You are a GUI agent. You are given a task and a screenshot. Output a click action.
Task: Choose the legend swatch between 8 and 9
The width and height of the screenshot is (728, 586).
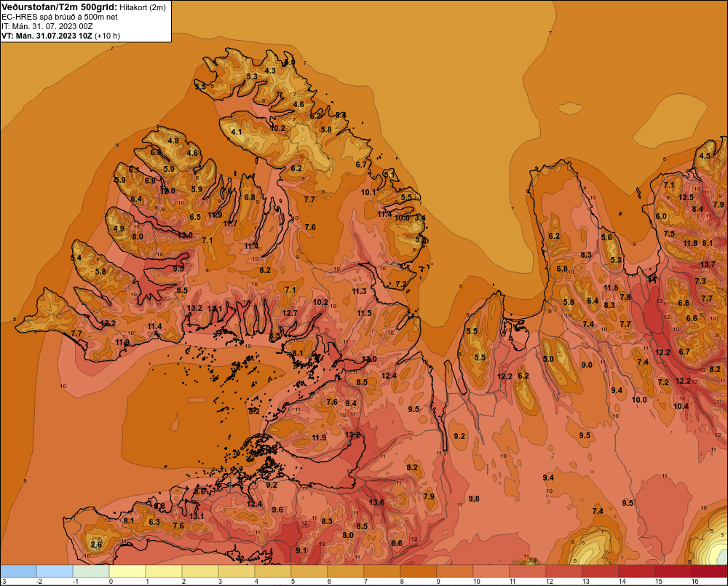pos(419,571)
